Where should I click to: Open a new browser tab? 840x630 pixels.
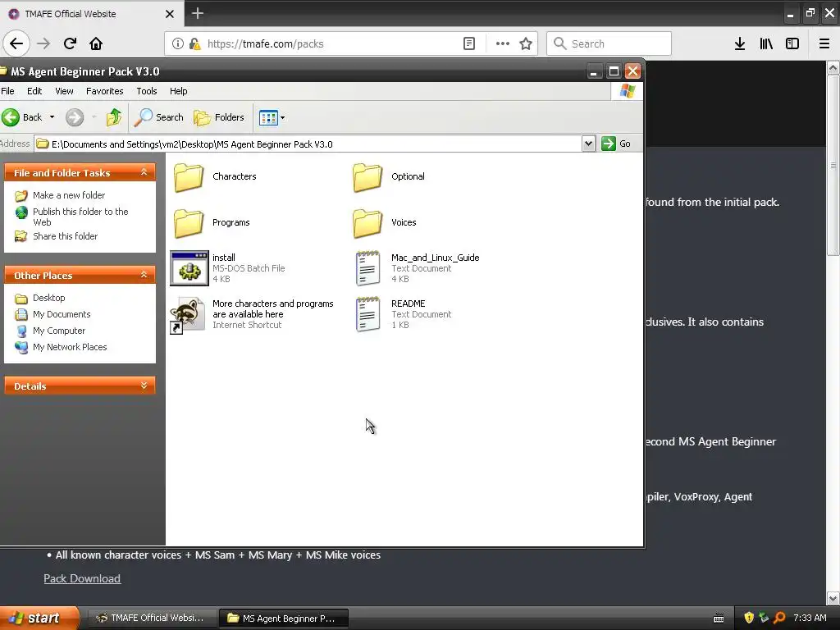click(197, 13)
